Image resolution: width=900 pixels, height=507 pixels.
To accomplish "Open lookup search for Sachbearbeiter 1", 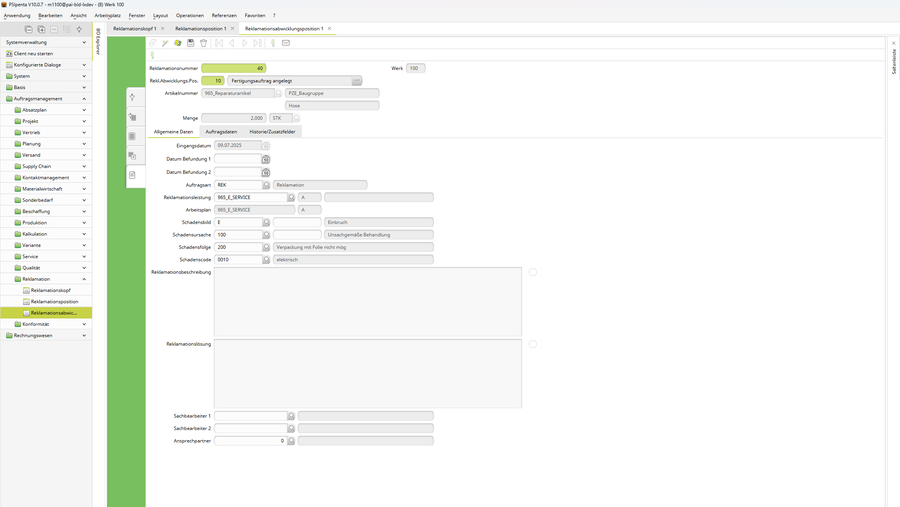I will click(x=291, y=416).
